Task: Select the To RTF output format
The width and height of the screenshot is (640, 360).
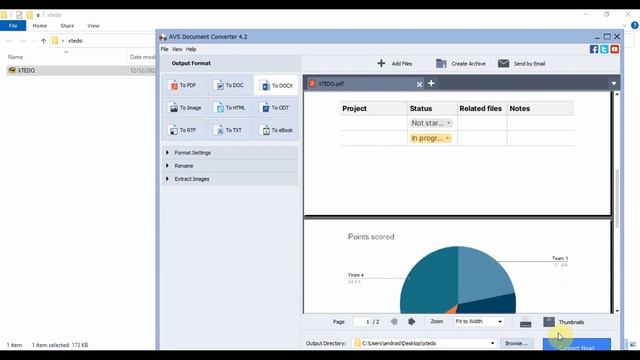Action: coord(183,130)
